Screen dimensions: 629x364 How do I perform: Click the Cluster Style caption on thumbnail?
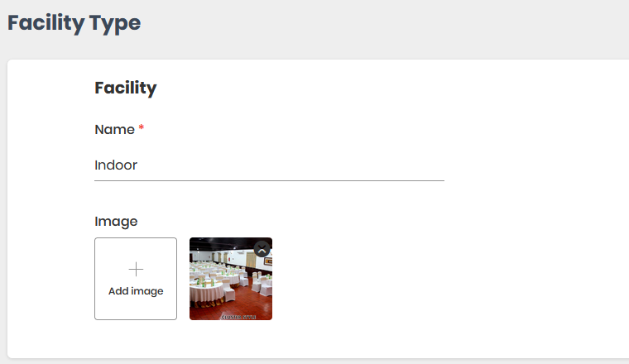pyautogui.click(x=238, y=317)
